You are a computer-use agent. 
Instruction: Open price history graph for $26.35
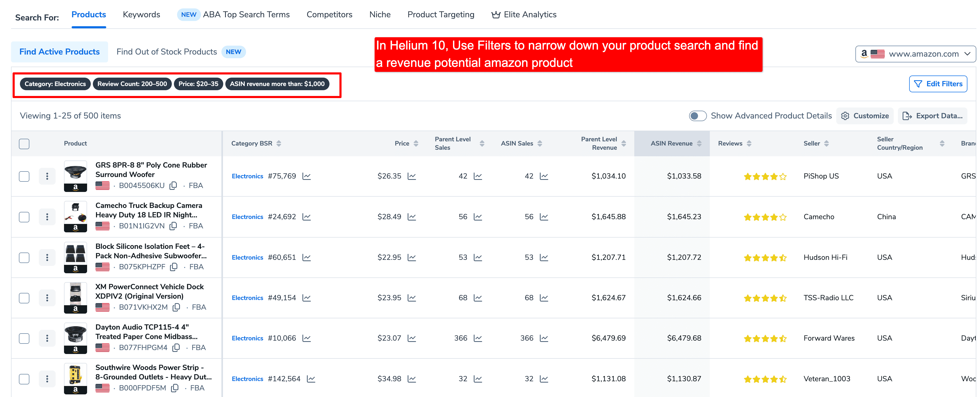click(x=412, y=176)
